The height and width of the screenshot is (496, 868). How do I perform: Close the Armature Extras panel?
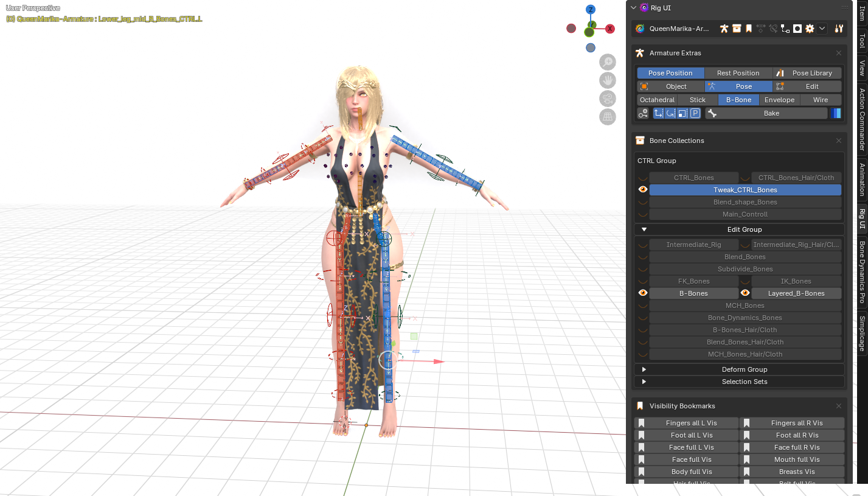click(x=839, y=53)
